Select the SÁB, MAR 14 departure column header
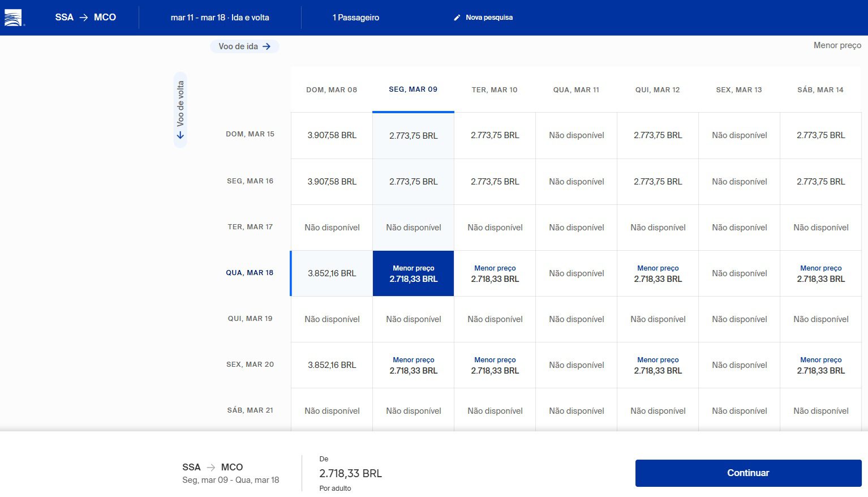This screenshot has height=497, width=868. [820, 90]
